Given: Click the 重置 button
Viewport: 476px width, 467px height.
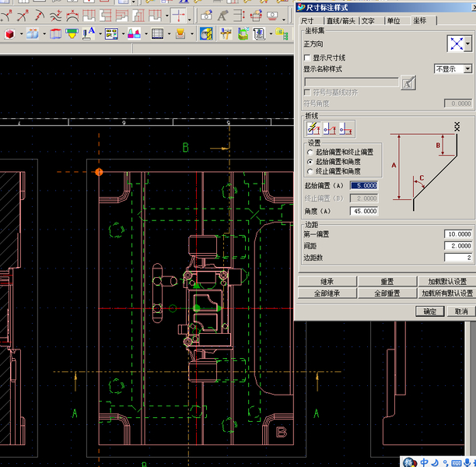Looking at the screenshot, I should [387, 282].
